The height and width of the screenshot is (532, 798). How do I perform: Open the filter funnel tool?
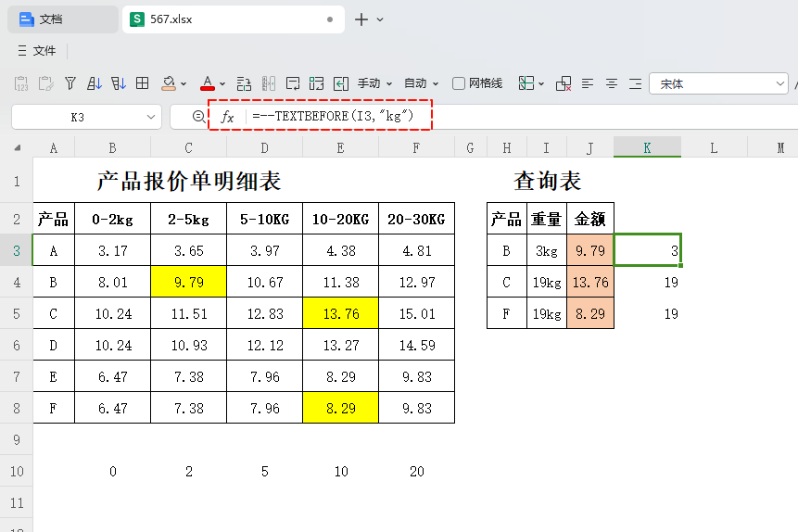[x=70, y=83]
